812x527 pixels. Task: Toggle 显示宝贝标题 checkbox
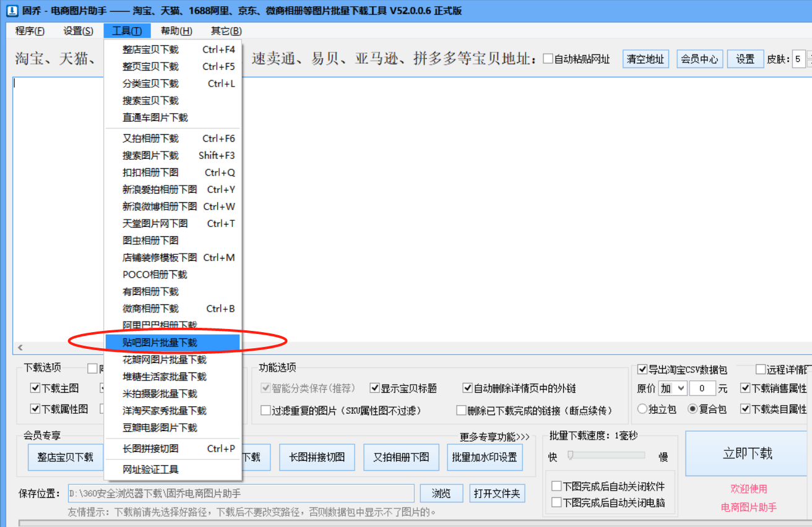pos(375,388)
